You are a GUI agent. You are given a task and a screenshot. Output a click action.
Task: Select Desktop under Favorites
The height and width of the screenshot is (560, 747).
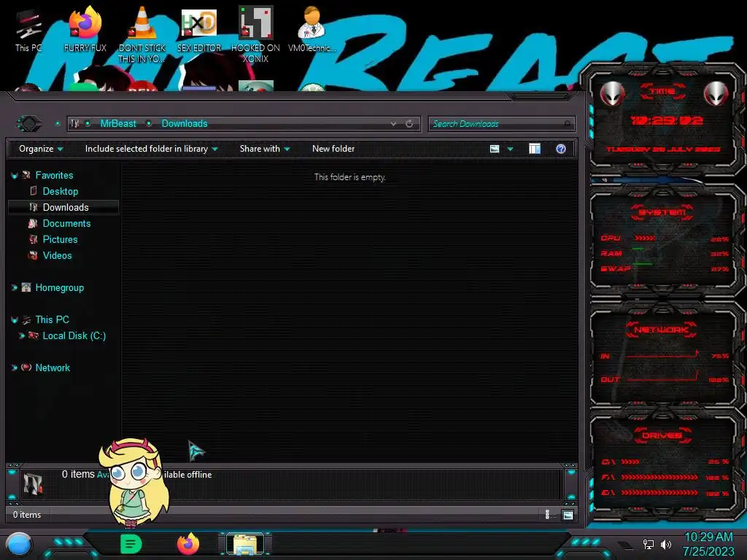(61, 192)
